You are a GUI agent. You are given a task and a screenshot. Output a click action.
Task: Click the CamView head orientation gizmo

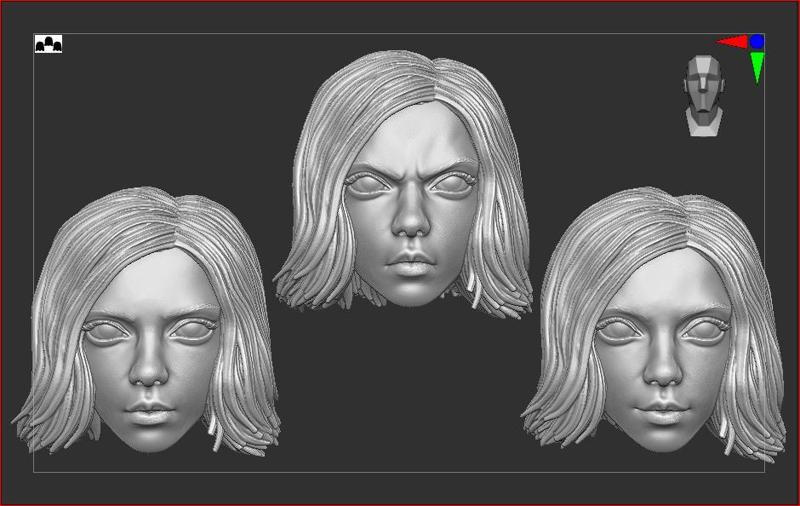[704, 95]
